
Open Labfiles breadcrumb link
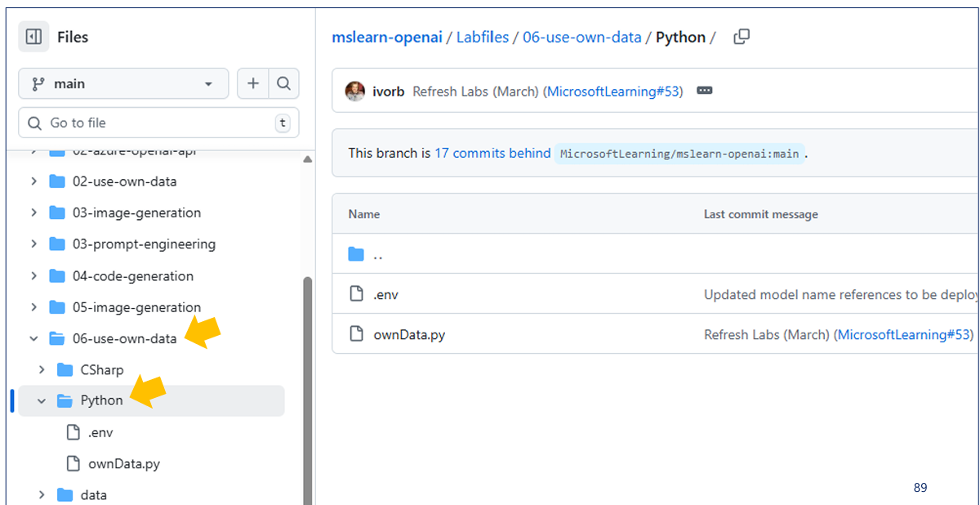pos(483,37)
